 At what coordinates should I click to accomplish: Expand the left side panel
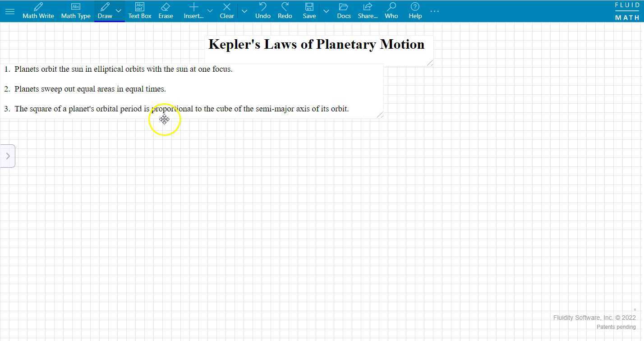point(8,156)
